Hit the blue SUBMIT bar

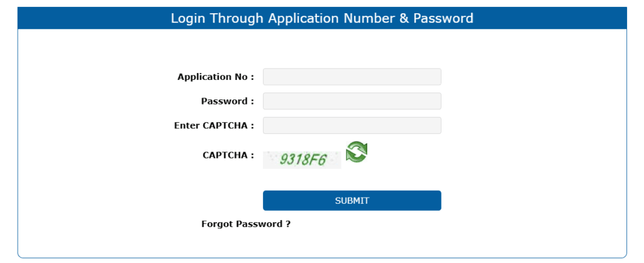click(352, 201)
